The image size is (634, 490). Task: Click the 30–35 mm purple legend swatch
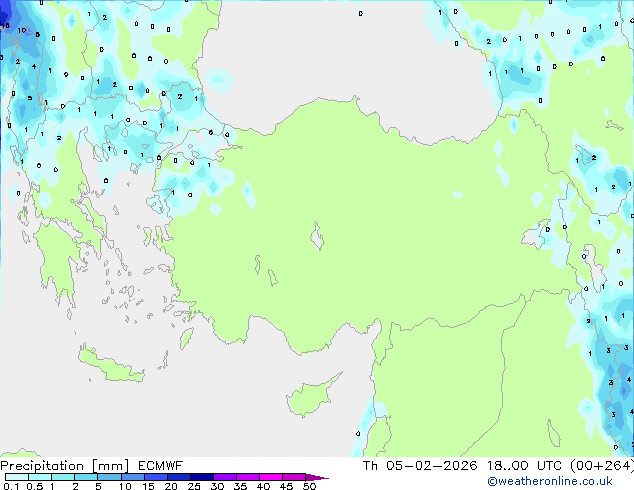[225, 477]
